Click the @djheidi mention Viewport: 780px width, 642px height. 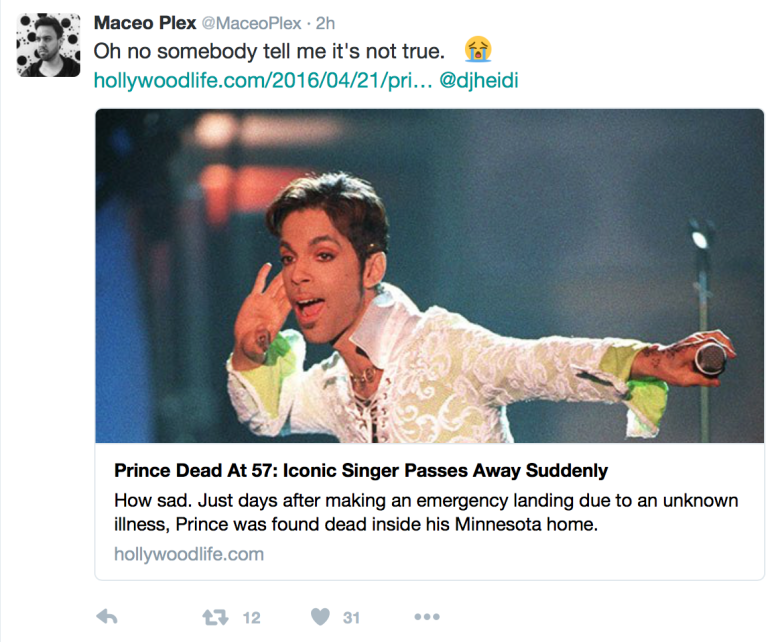coord(479,78)
